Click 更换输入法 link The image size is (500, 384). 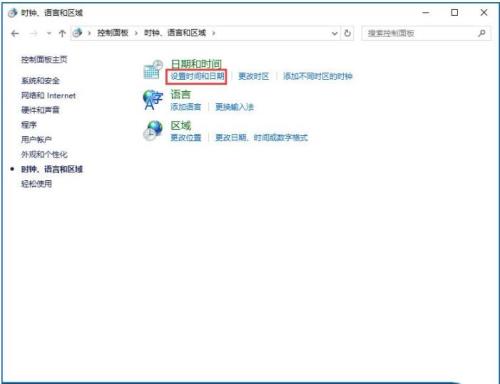234,107
